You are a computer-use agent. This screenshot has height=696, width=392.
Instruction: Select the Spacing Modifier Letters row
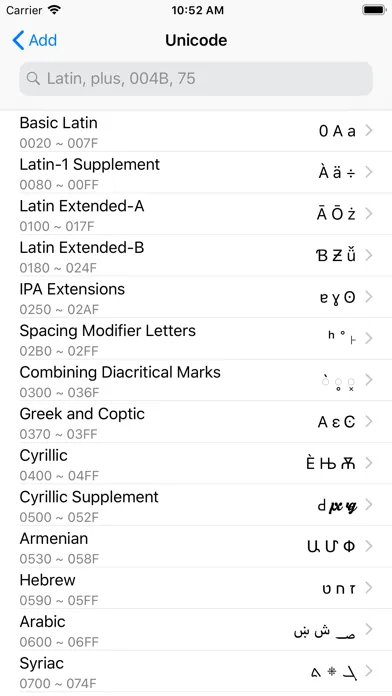click(196, 339)
